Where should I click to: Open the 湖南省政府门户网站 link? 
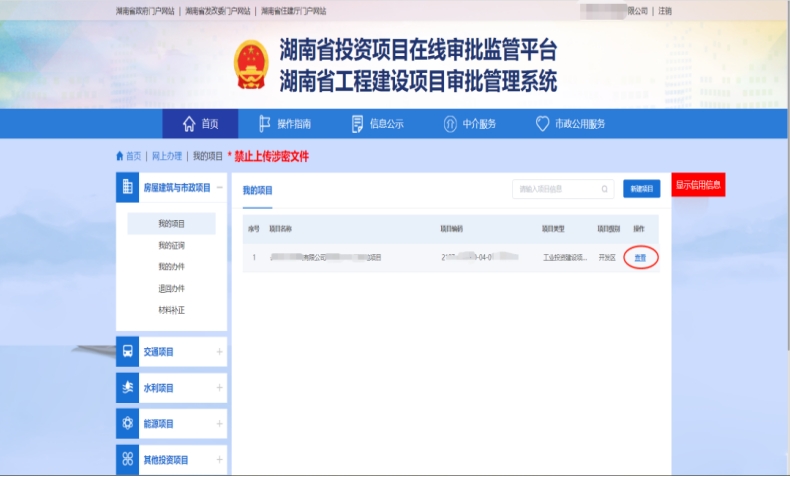pyautogui.click(x=145, y=11)
